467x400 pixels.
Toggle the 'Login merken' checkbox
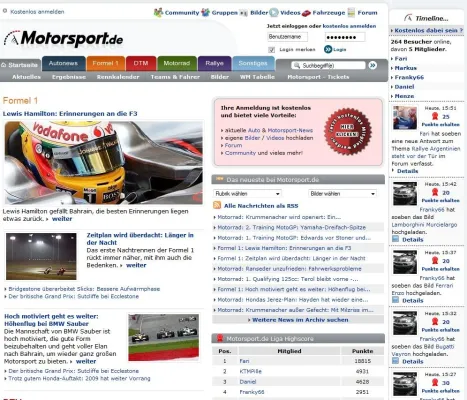coord(272,50)
